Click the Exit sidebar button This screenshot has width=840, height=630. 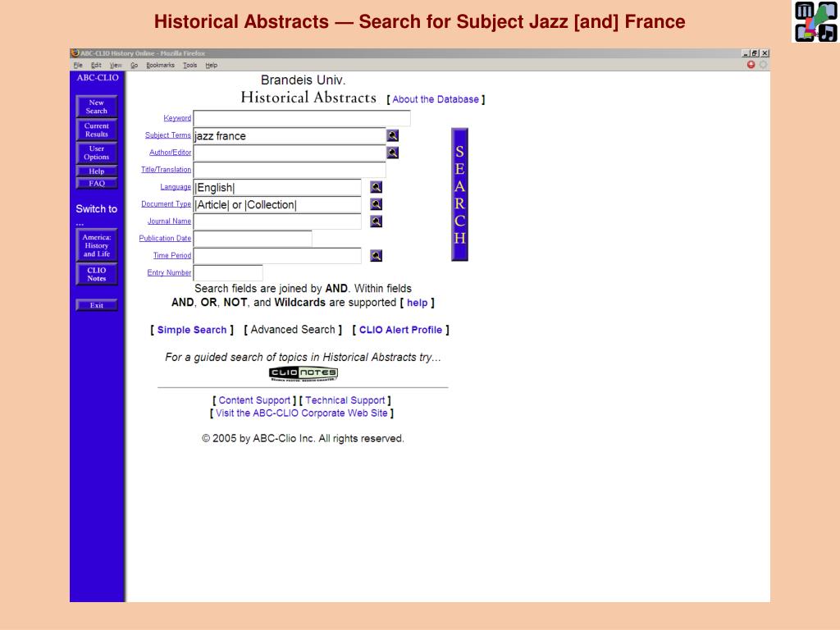coord(97,305)
